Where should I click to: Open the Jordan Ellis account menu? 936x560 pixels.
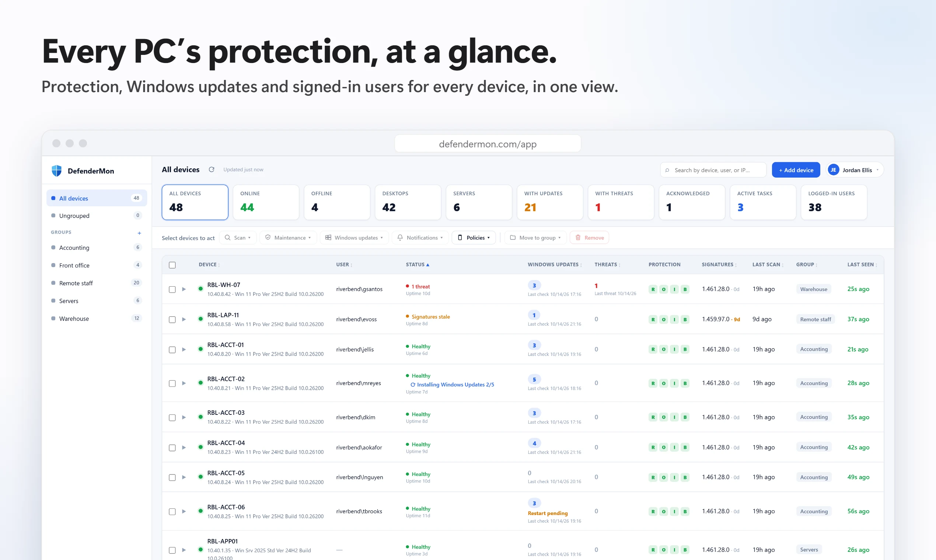tap(855, 170)
